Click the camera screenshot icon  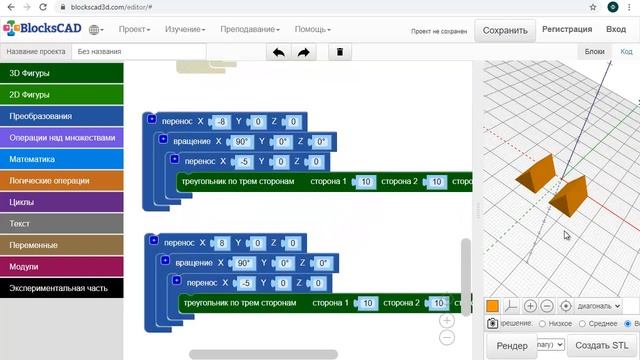tap(493, 324)
